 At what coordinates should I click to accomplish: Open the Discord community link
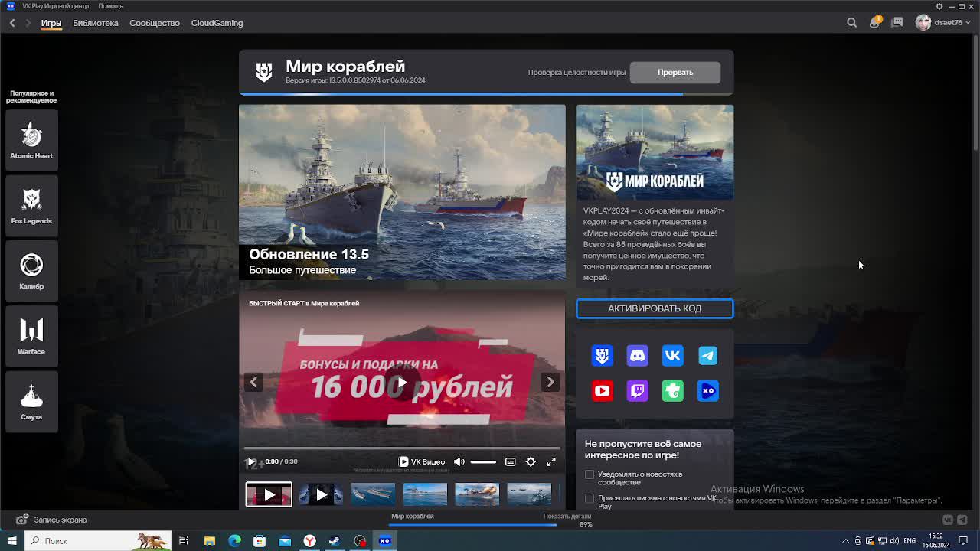pyautogui.click(x=638, y=356)
